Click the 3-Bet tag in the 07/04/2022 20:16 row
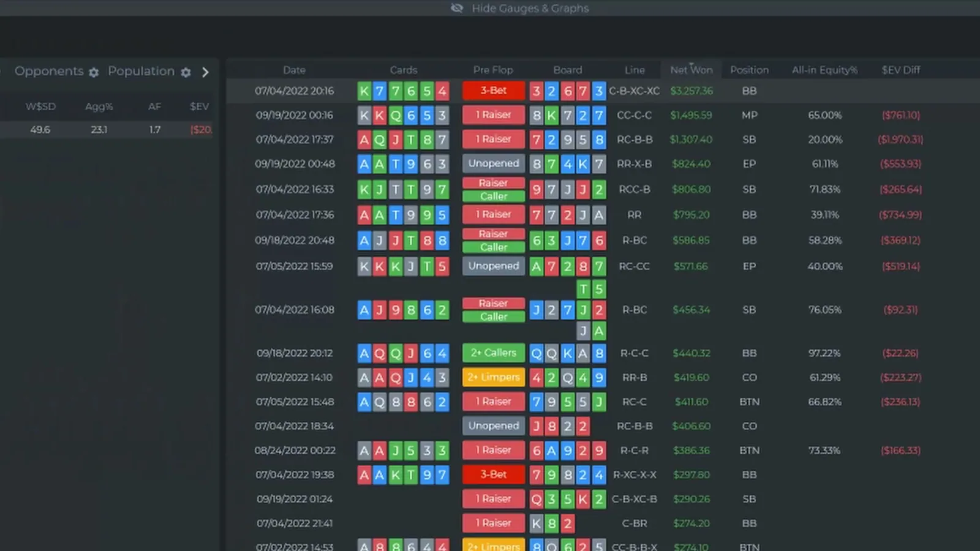This screenshot has width=980, height=551. 494,91
